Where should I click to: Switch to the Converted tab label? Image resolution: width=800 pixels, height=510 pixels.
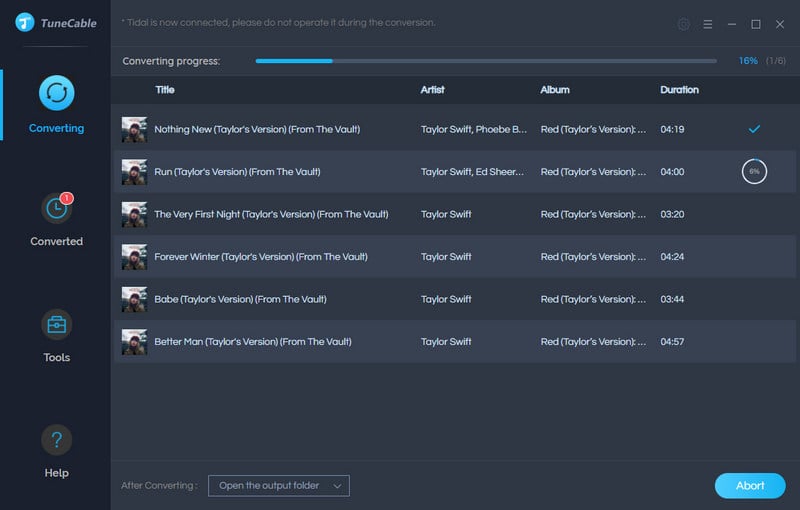[x=56, y=241]
